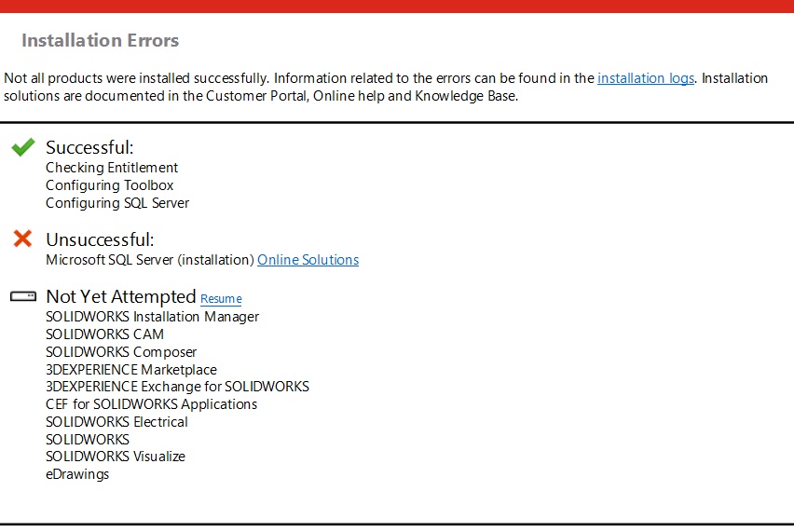Image resolution: width=794 pixels, height=532 pixels.
Task: Click the standalone SOLIDWORKS product entry
Action: (88, 440)
